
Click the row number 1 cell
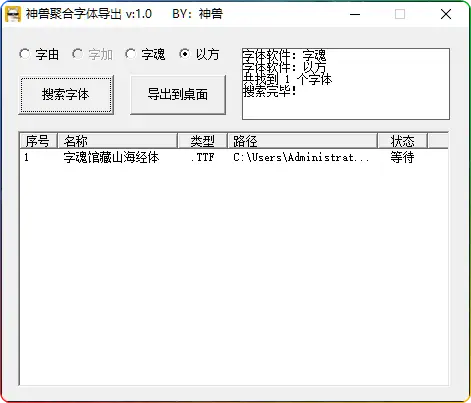point(26,157)
